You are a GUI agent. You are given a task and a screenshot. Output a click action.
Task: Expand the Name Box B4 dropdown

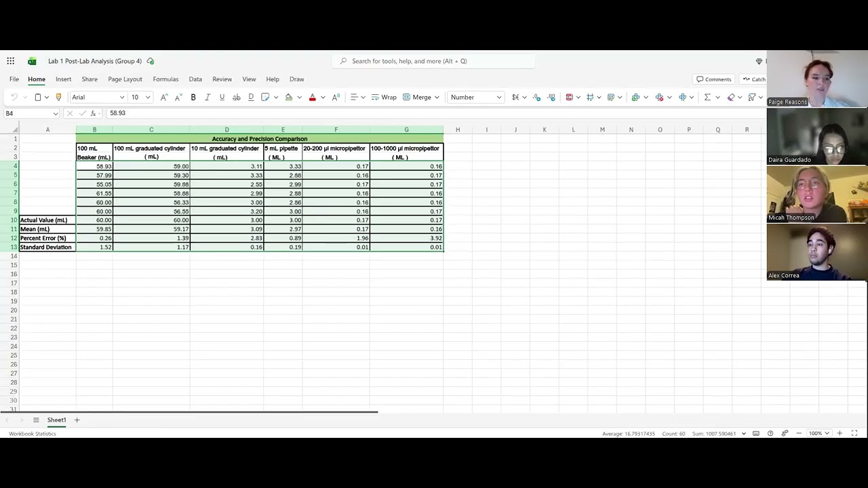56,114
